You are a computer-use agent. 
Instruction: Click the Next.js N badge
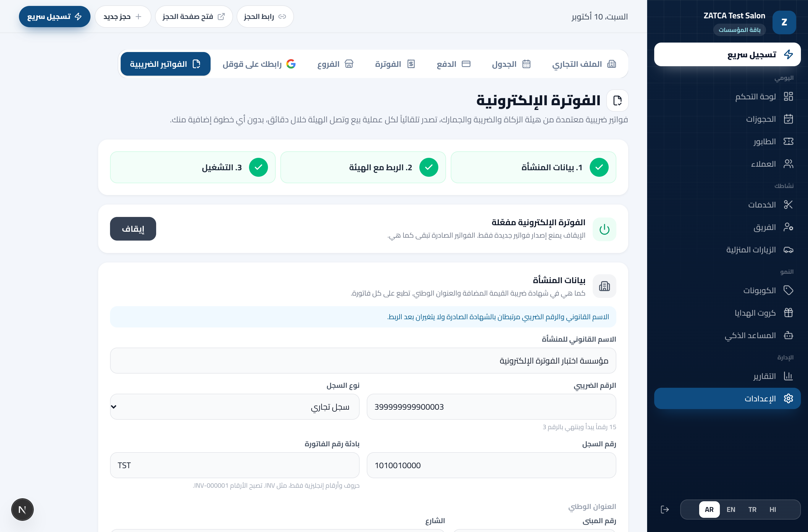click(x=22, y=509)
